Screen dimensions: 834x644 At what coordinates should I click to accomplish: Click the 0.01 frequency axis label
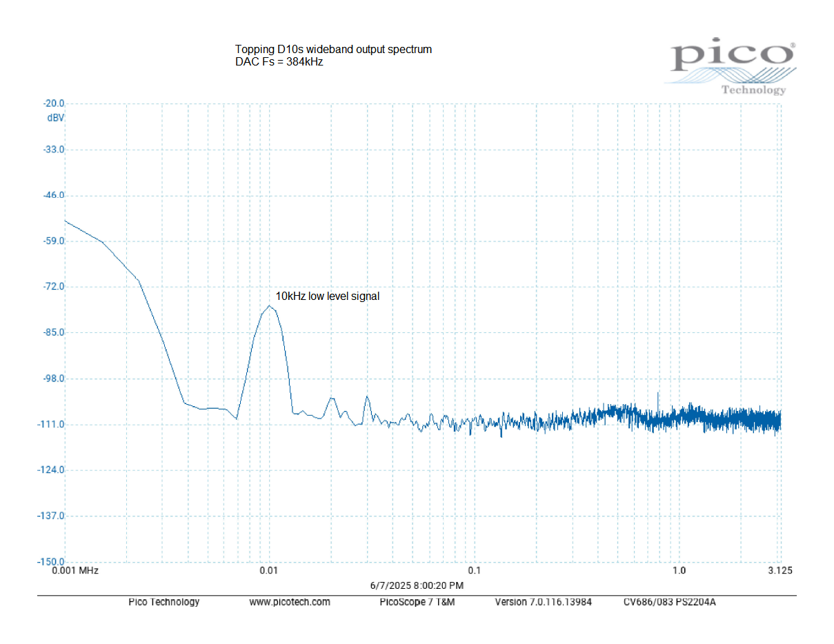coord(268,570)
